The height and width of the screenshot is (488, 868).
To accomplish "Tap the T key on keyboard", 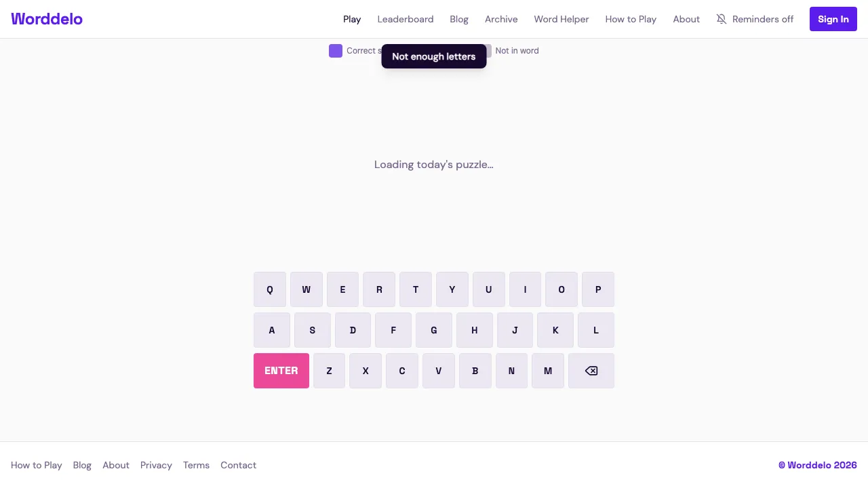I will click(416, 289).
